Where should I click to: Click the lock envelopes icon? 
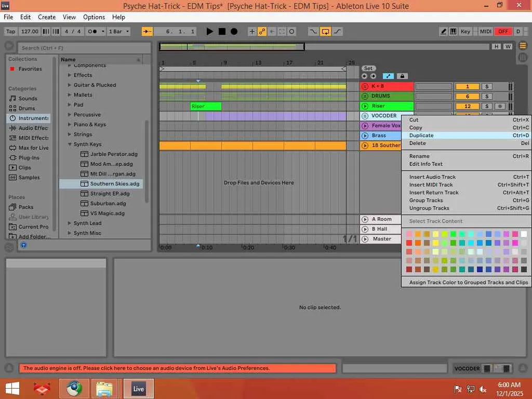[x=402, y=76]
